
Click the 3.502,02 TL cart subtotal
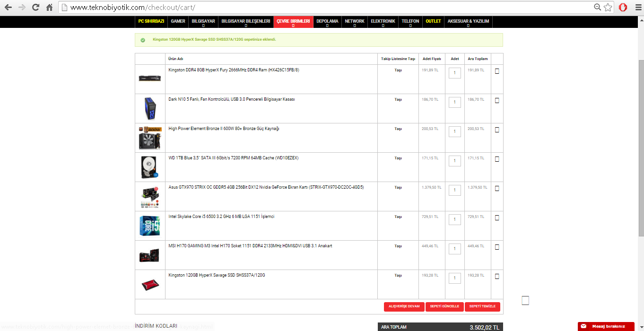[484, 327]
